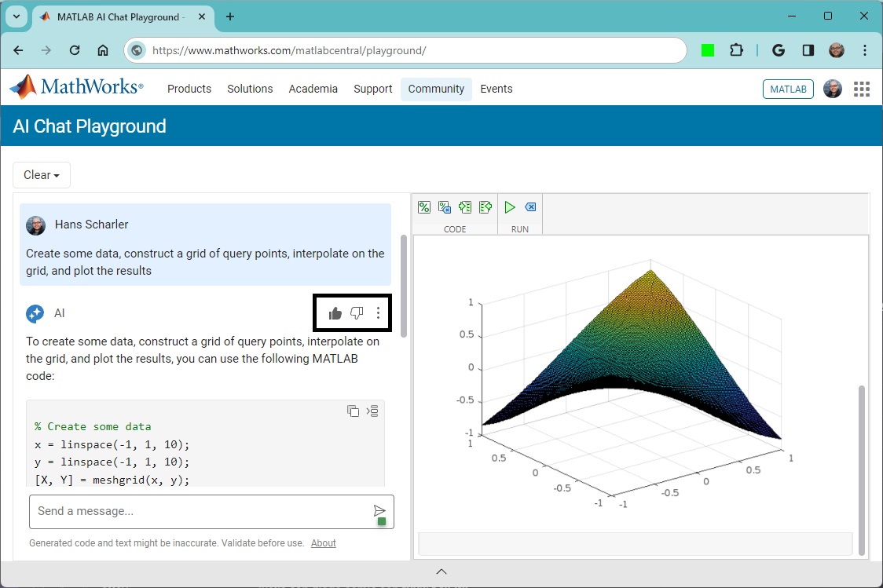883x588 pixels.
Task: Click the MATLAB button in header
Action: [788, 89]
